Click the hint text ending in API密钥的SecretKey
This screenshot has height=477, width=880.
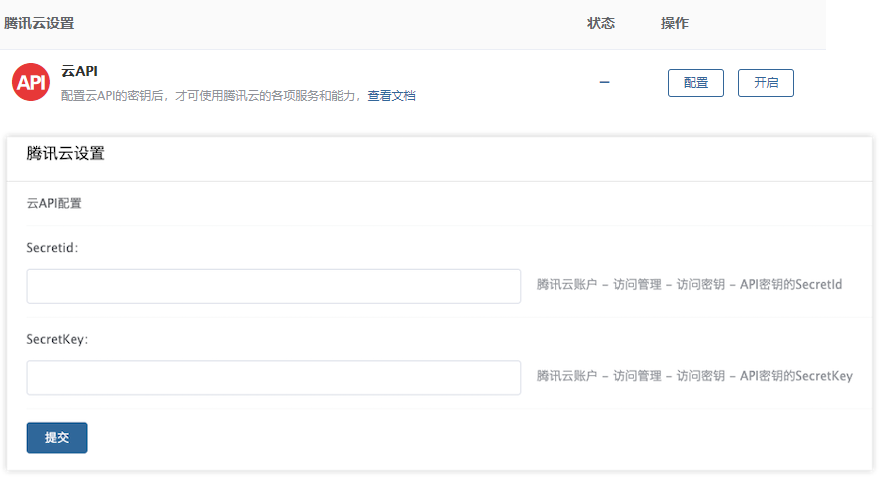695,376
